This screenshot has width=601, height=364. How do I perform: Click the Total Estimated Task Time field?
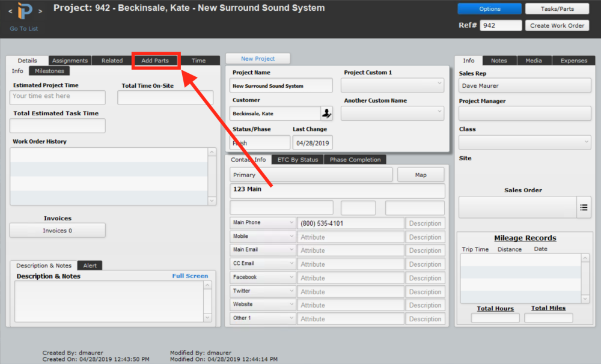pyautogui.click(x=58, y=126)
